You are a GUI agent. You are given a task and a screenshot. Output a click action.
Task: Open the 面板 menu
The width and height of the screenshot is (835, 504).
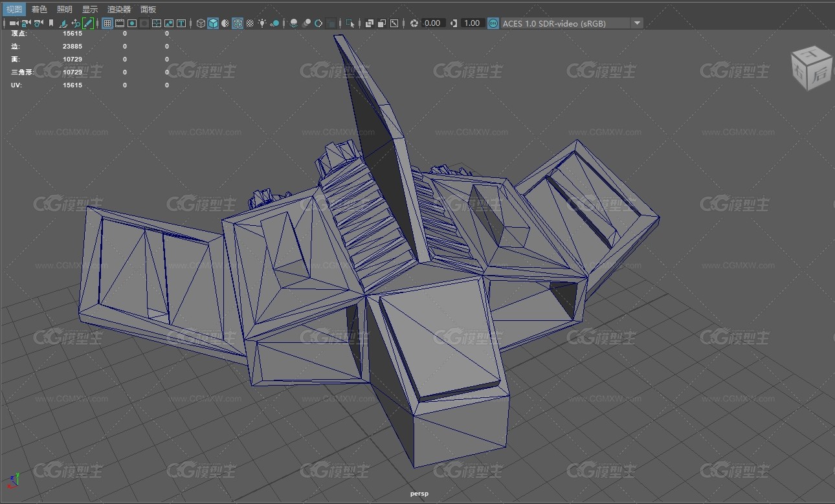tap(148, 9)
